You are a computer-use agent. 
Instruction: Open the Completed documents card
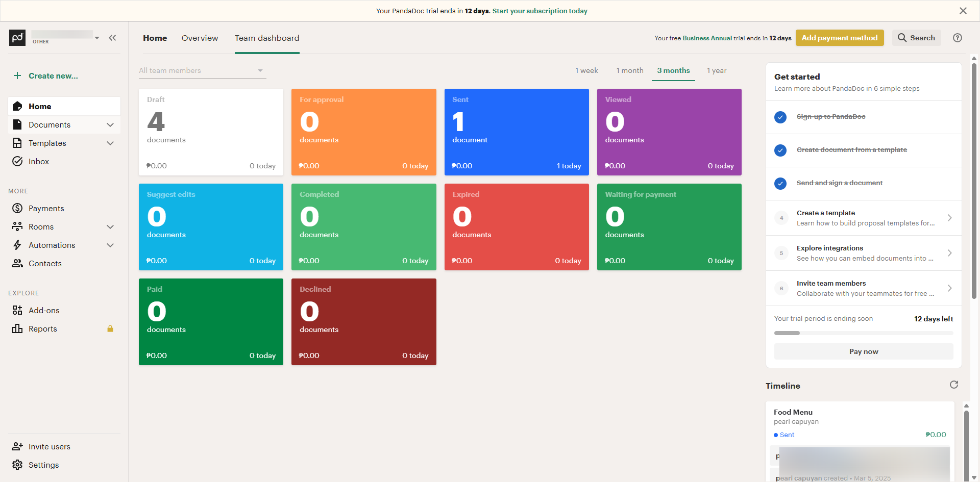coord(364,227)
